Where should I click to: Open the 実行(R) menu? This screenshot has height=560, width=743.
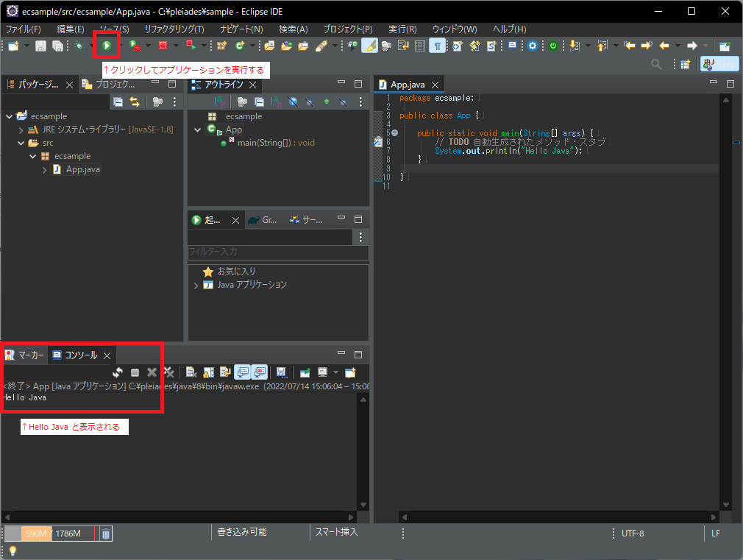coord(403,29)
